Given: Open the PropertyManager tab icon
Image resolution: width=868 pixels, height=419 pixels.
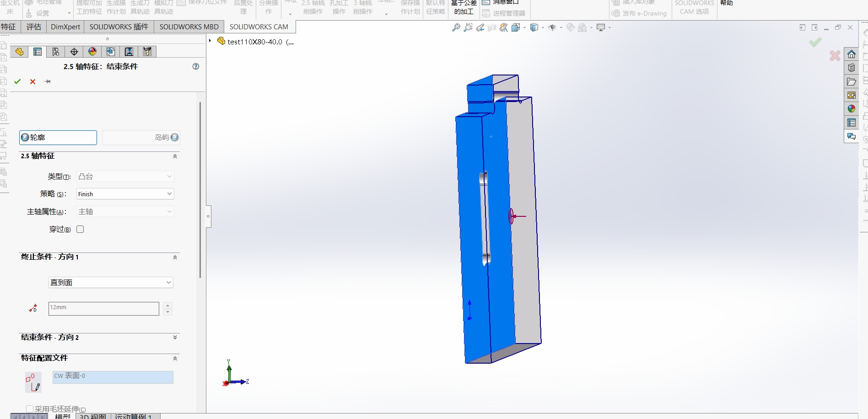Looking at the screenshot, I should tap(38, 52).
